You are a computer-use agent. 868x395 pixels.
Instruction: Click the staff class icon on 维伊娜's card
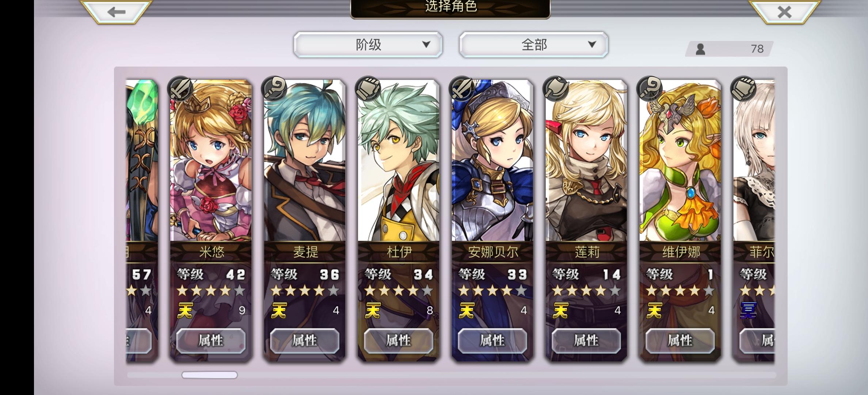point(650,89)
